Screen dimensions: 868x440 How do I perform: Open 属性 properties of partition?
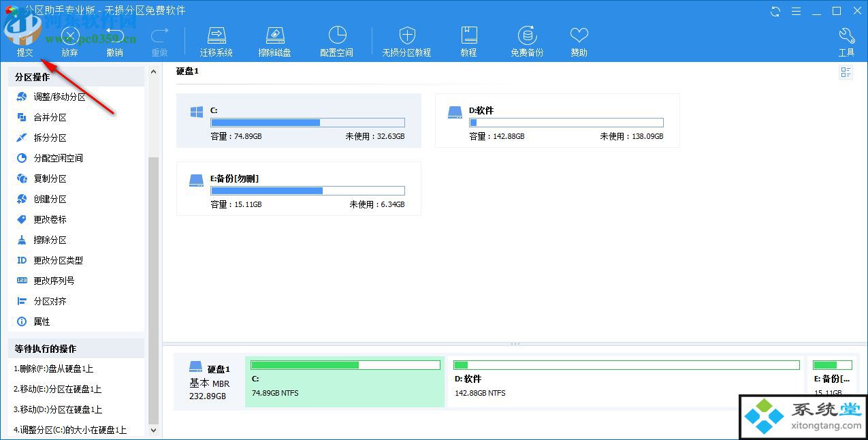[76, 321]
